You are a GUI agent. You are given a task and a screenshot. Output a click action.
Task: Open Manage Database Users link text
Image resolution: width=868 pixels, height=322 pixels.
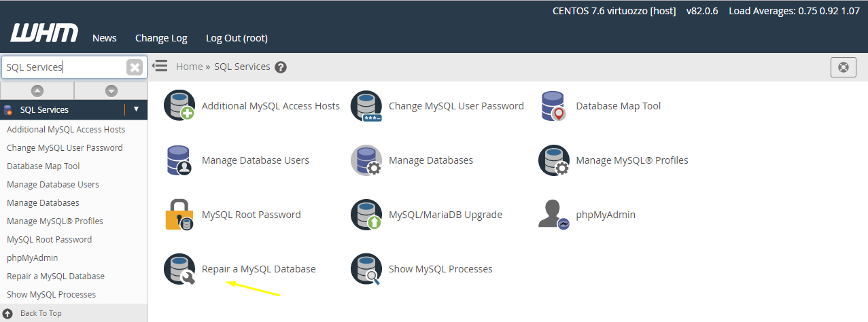pos(256,160)
